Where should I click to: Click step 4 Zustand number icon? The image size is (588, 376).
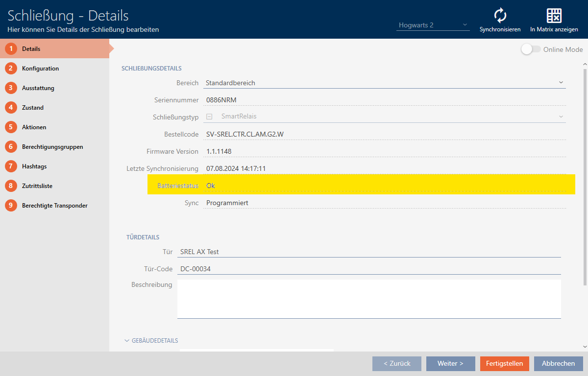pyautogui.click(x=11, y=108)
